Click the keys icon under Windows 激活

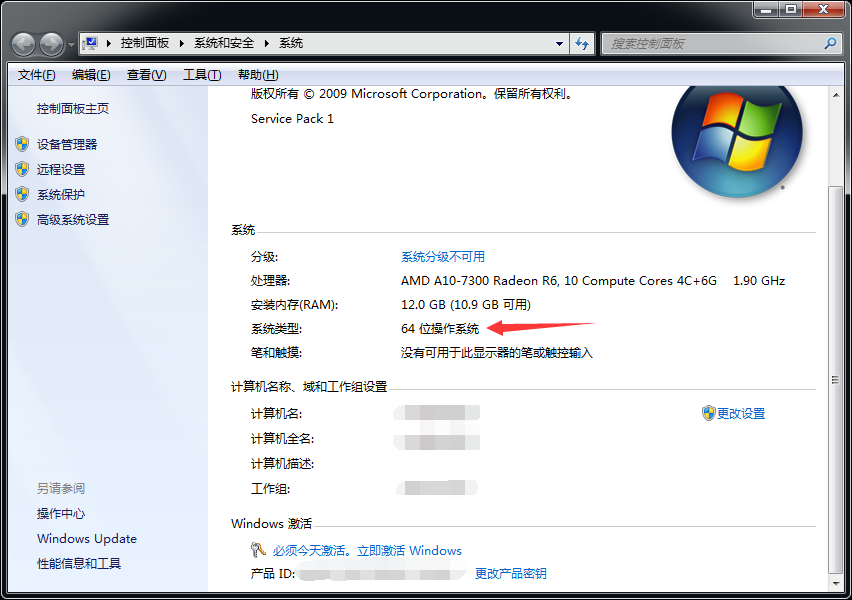point(258,550)
